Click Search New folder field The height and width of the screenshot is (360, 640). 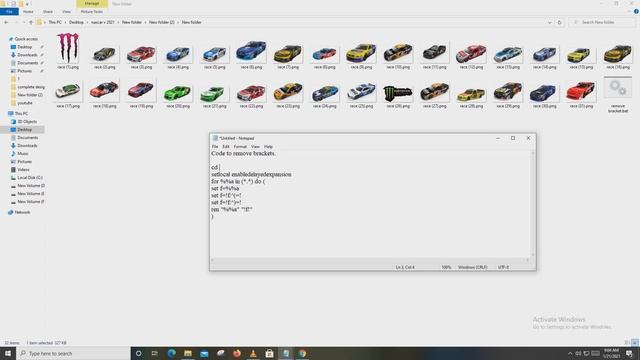pos(602,22)
